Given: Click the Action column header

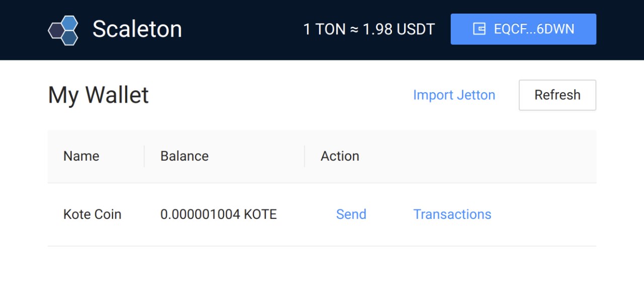Looking at the screenshot, I should pos(340,156).
